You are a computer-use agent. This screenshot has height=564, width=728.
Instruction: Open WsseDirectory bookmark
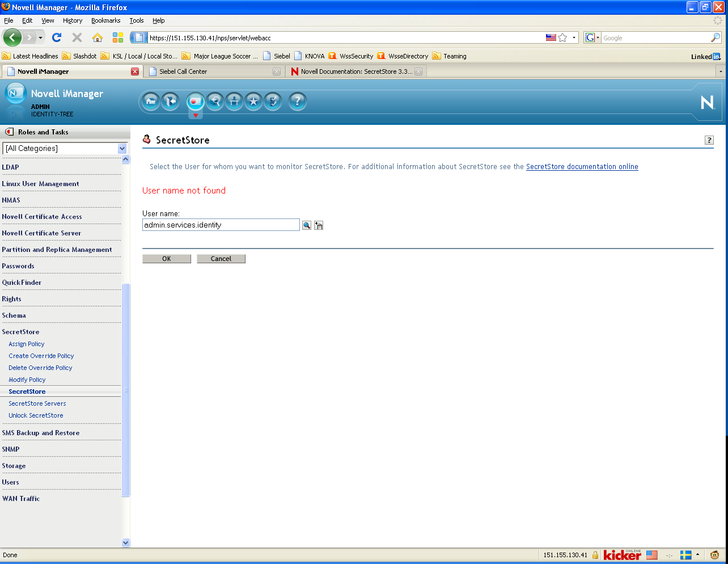[x=403, y=56]
